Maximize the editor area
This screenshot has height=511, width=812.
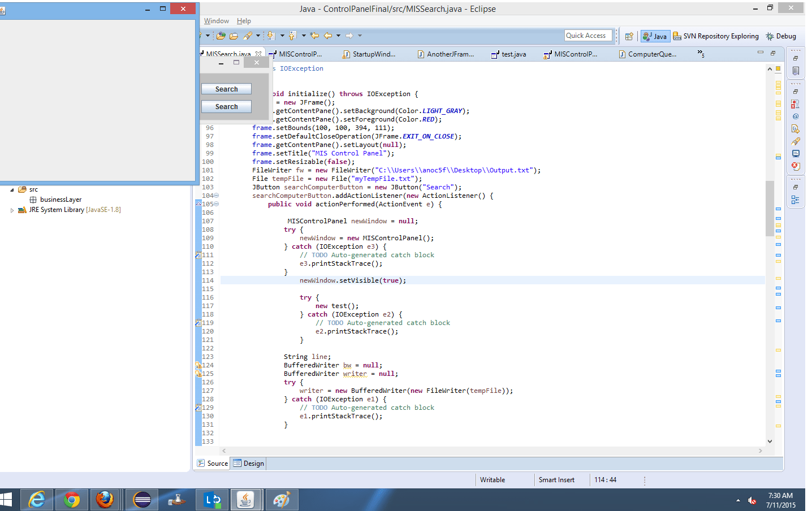tap(773, 53)
